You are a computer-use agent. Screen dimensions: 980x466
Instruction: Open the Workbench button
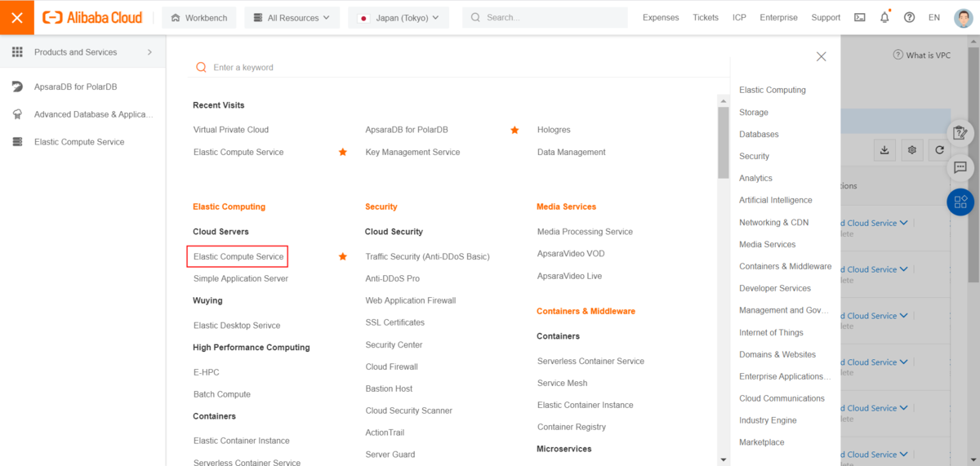[x=199, y=17]
